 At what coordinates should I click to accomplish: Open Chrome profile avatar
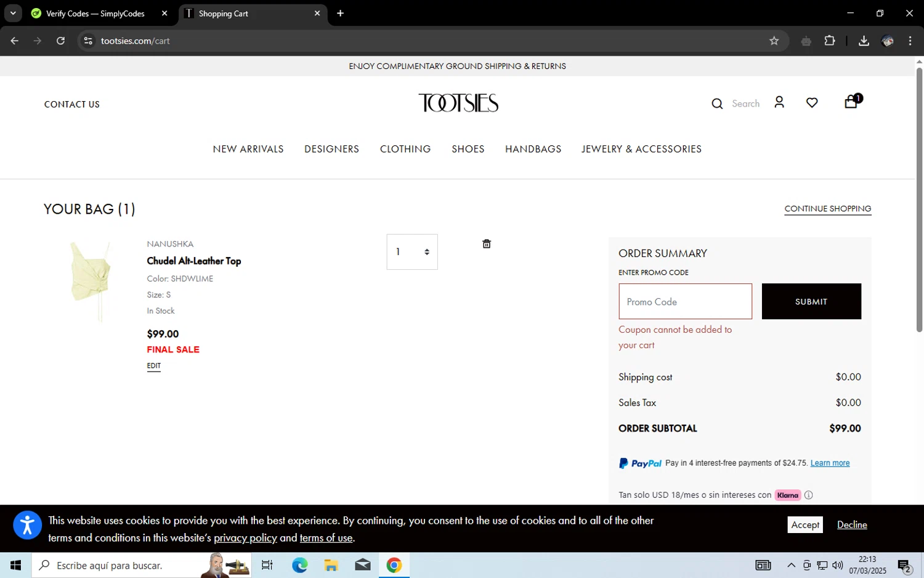tap(888, 41)
